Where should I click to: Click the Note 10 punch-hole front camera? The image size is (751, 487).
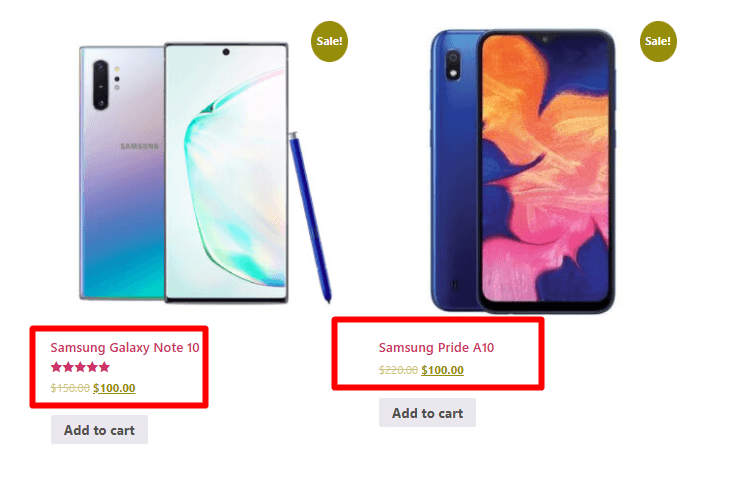point(226,52)
